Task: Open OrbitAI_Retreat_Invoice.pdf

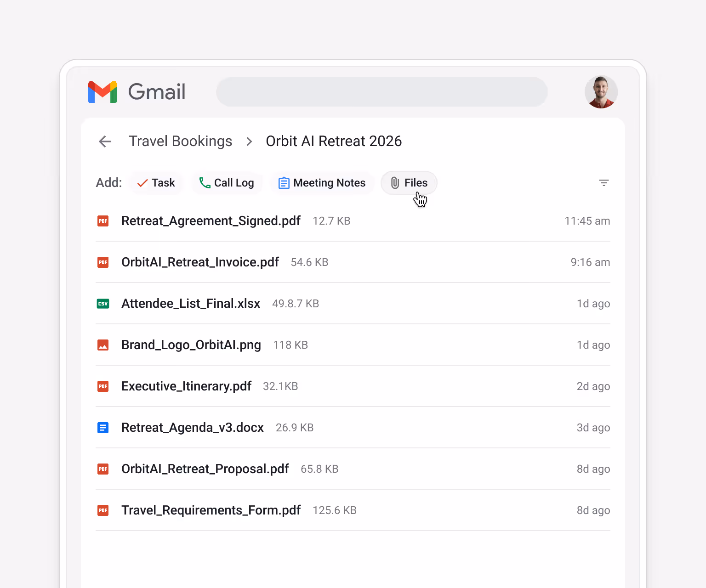Action: (200, 262)
